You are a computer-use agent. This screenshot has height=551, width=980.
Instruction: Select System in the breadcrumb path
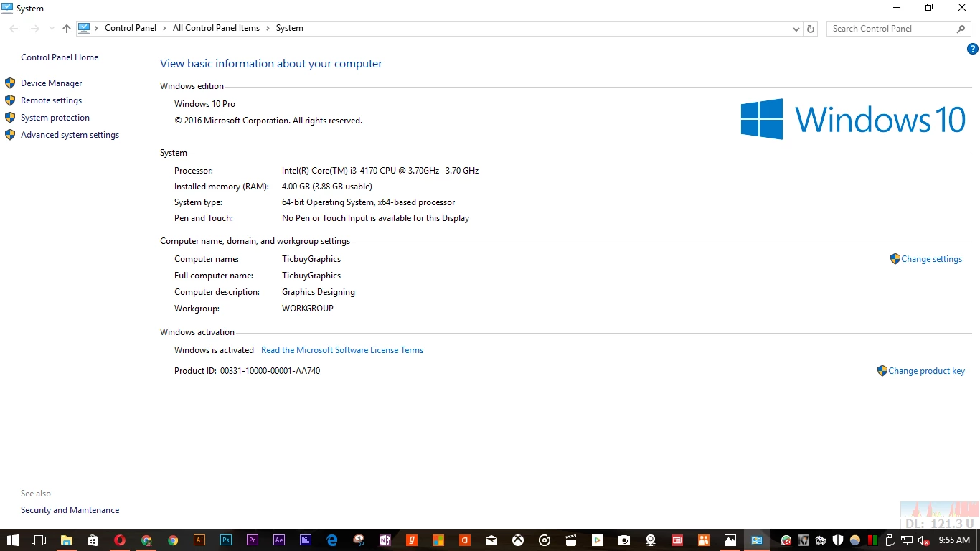pos(290,28)
